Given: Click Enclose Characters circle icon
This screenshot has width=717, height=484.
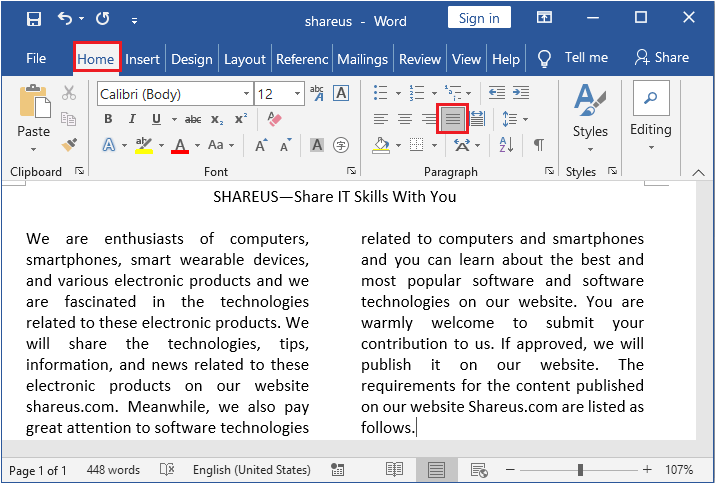Looking at the screenshot, I should (341, 145).
